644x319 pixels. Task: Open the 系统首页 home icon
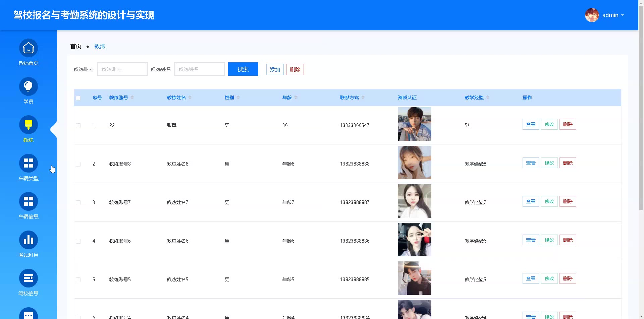click(29, 48)
